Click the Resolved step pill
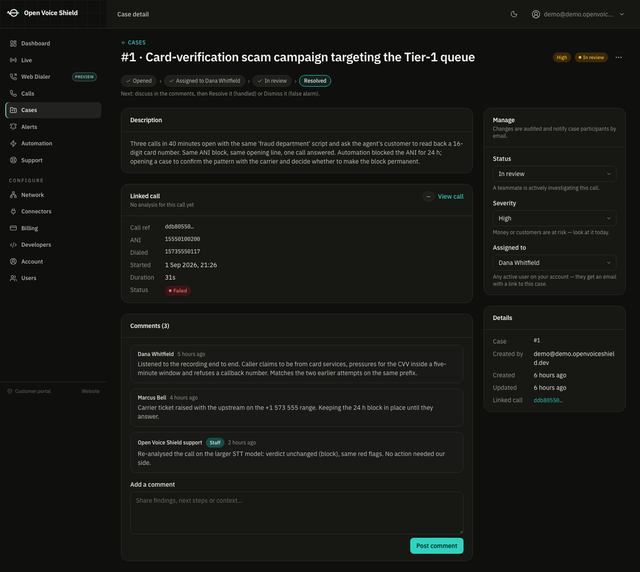The height and width of the screenshot is (572, 640). coord(315,81)
